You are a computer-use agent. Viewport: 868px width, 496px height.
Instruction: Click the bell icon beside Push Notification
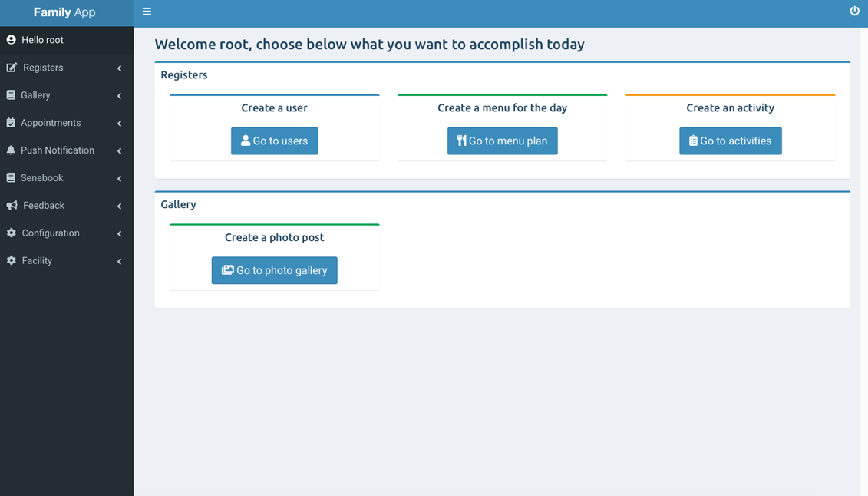11,150
